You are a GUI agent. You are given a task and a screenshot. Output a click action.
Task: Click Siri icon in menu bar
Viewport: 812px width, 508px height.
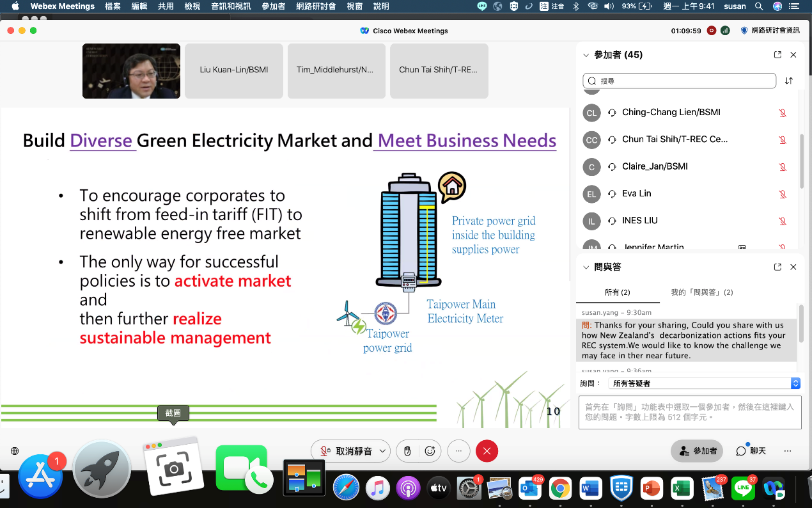pyautogui.click(x=777, y=6)
